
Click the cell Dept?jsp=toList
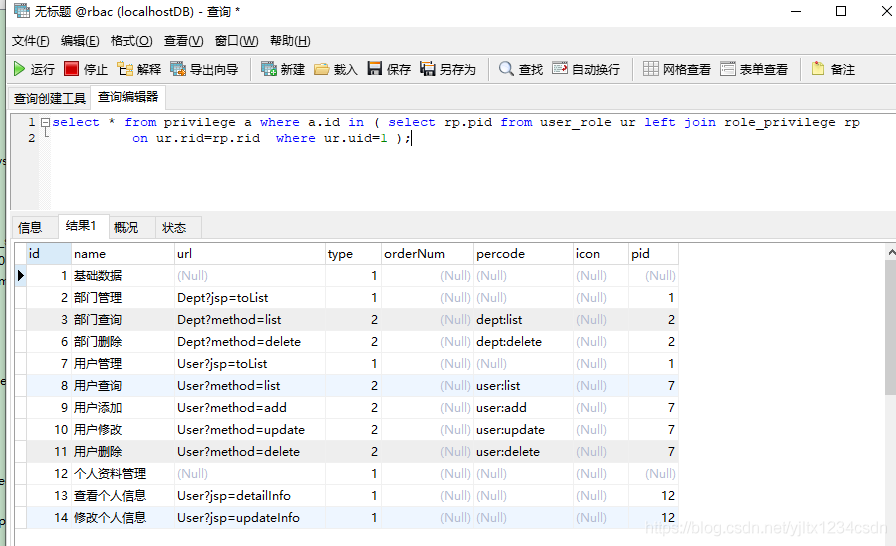(250, 298)
